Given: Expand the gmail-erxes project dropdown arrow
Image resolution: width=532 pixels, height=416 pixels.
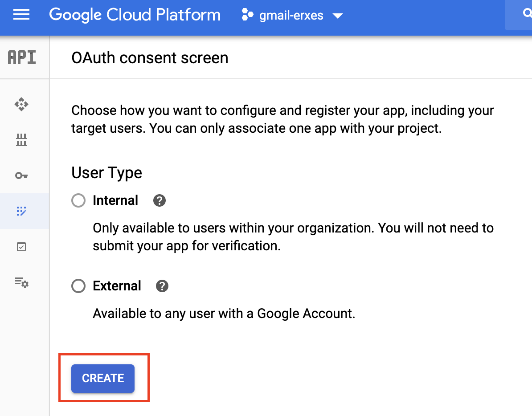Looking at the screenshot, I should coord(338,16).
